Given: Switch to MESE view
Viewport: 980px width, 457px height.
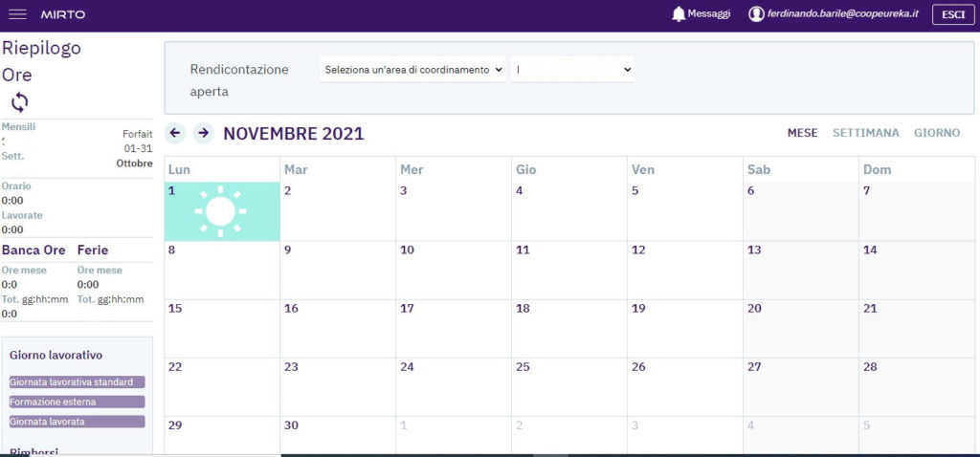Looking at the screenshot, I should (802, 133).
